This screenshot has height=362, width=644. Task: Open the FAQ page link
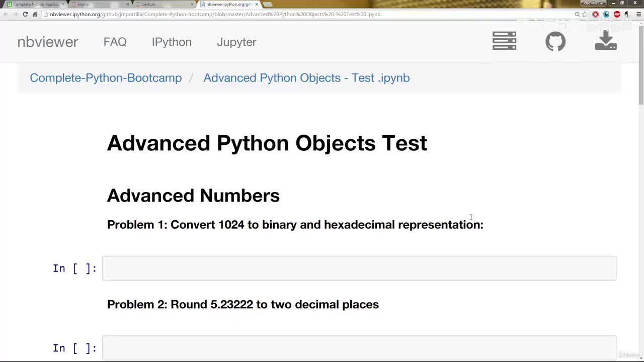115,42
